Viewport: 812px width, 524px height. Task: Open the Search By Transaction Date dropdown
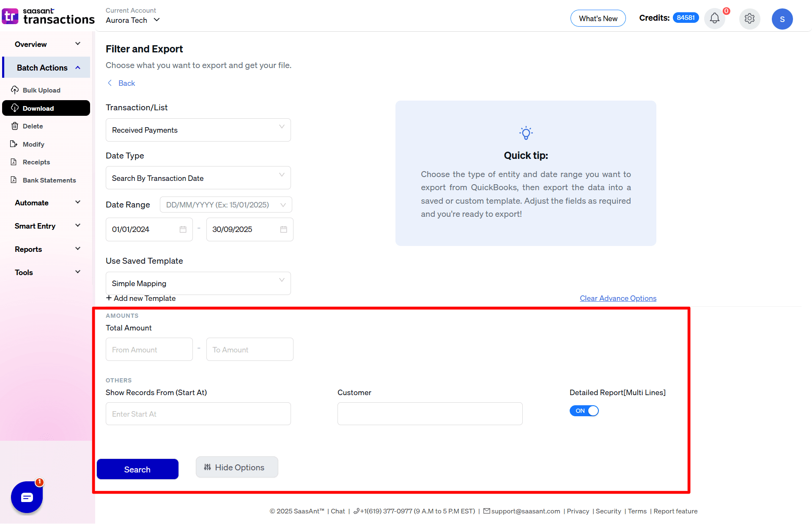click(x=197, y=178)
